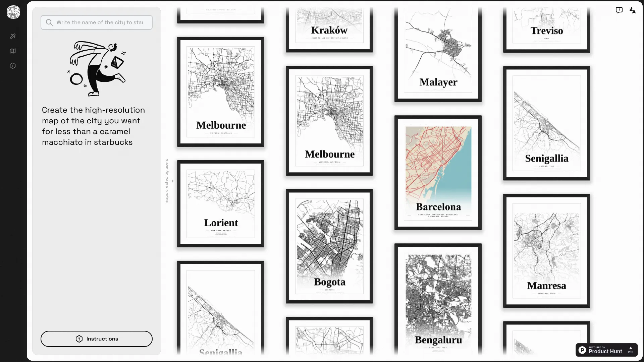Click the feedback/comment icon top-right

pyautogui.click(x=619, y=10)
